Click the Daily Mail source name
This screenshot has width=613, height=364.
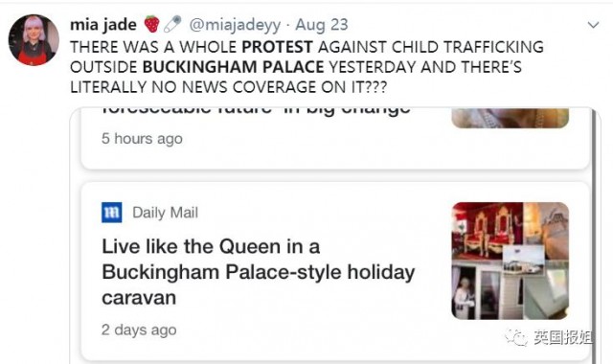(x=165, y=213)
